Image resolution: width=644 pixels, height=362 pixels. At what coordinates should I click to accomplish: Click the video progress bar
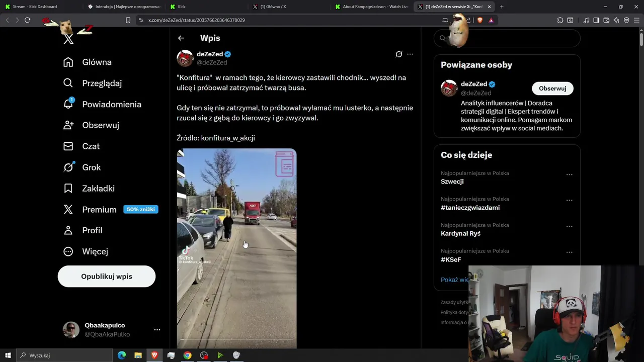[236, 339]
